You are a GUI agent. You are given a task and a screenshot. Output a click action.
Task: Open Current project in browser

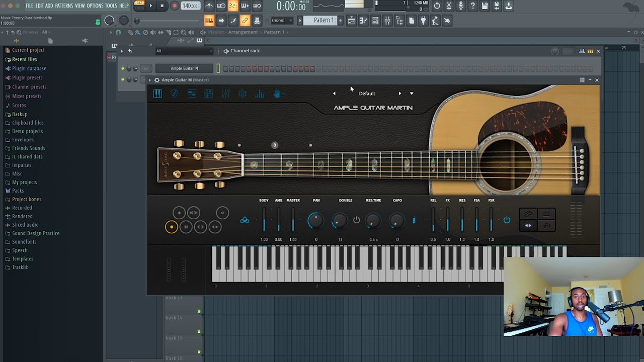point(28,50)
